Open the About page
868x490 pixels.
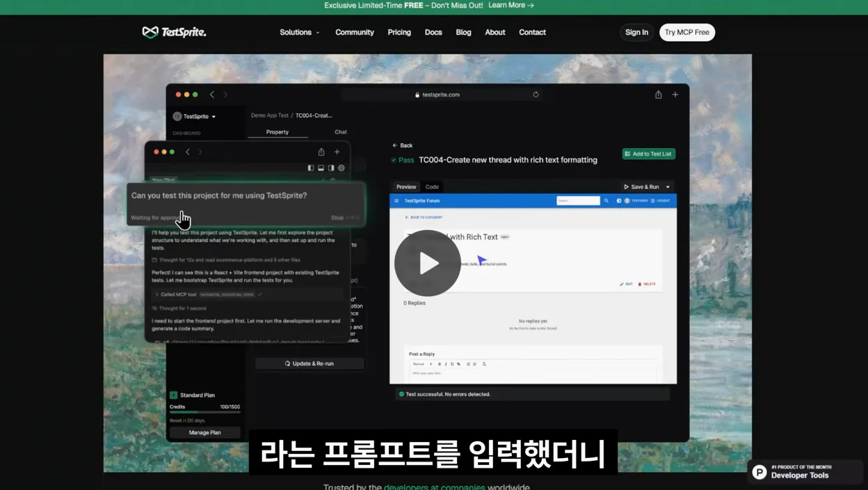pyautogui.click(x=495, y=32)
